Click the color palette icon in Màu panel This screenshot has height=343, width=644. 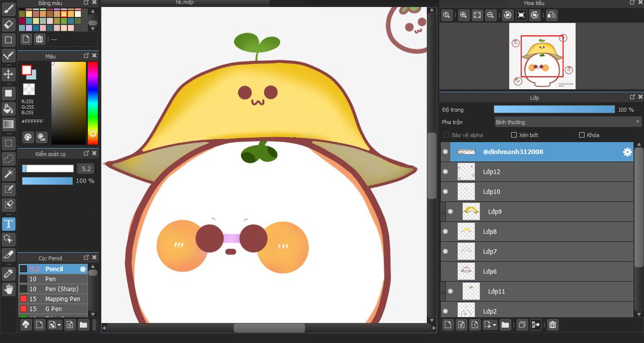pos(28,137)
